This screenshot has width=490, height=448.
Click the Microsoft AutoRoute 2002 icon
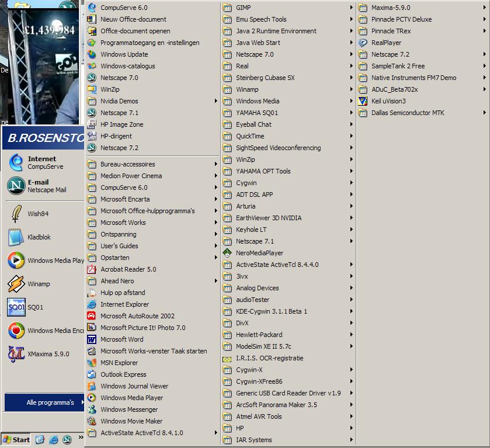(92, 316)
